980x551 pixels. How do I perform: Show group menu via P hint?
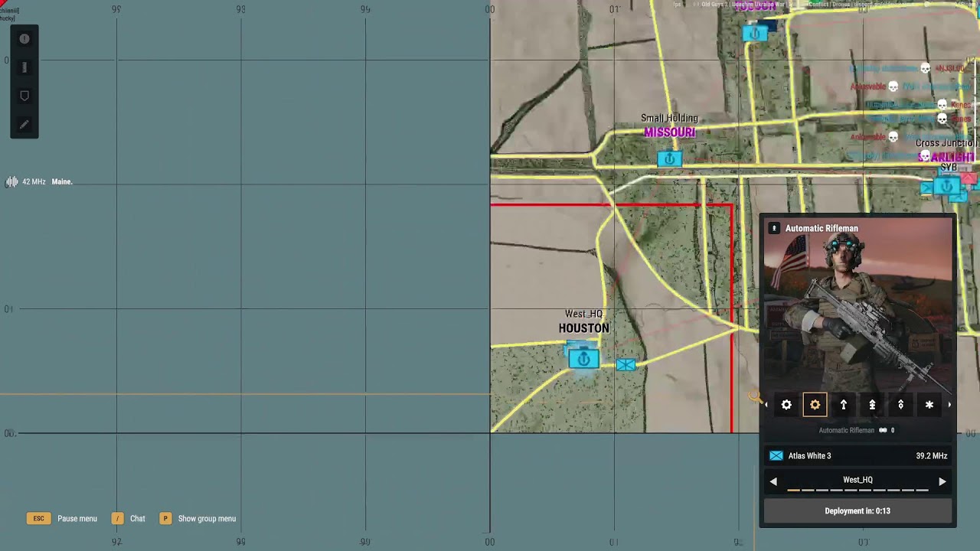coord(199,519)
